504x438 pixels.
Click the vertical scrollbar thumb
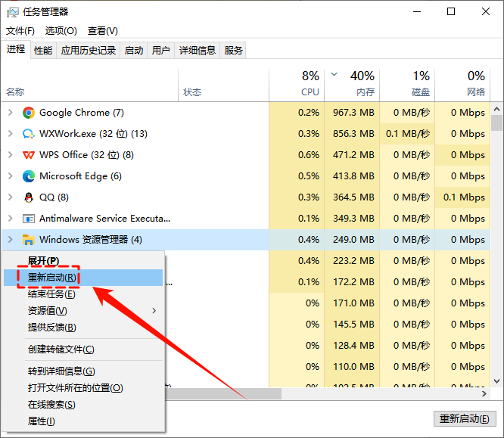tap(496, 123)
